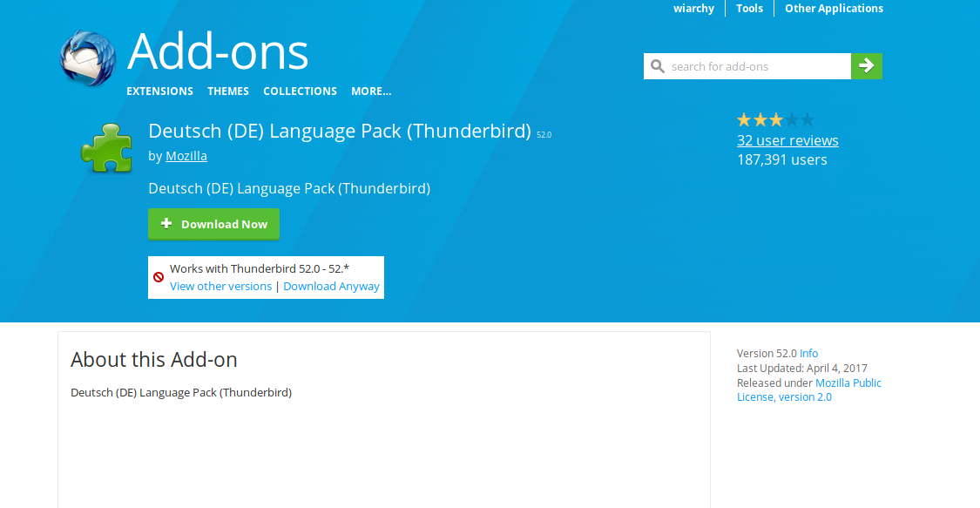Open the Mozilla author link
Viewport: 980px width, 508px height.
point(186,156)
